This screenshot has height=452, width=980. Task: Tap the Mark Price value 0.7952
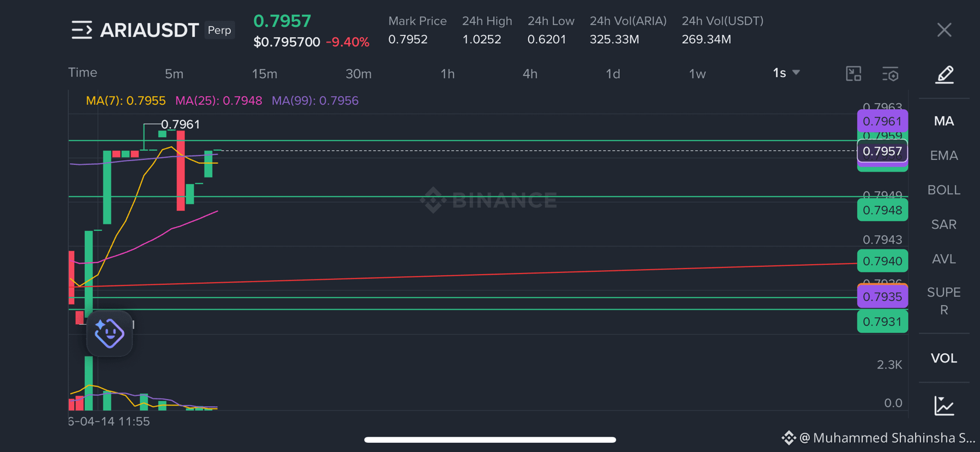coord(408,39)
